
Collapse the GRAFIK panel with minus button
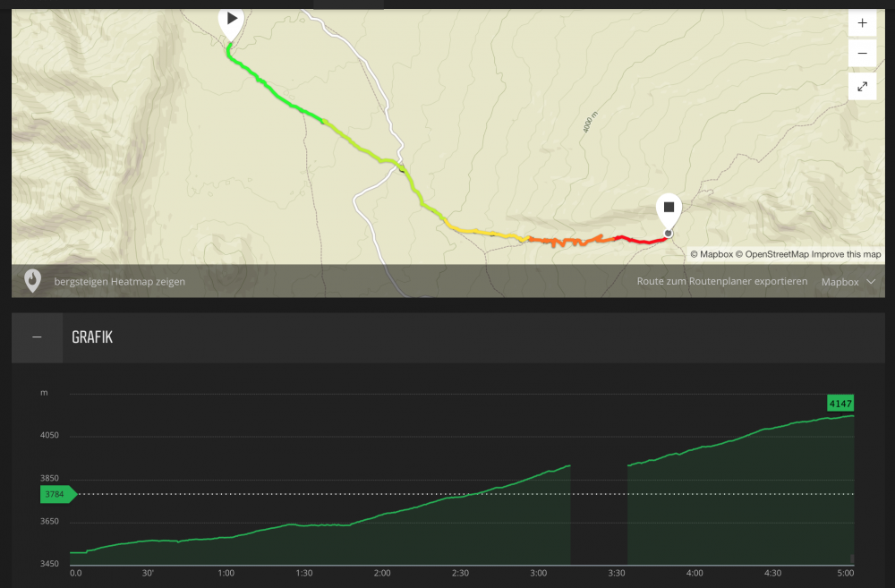click(x=37, y=337)
